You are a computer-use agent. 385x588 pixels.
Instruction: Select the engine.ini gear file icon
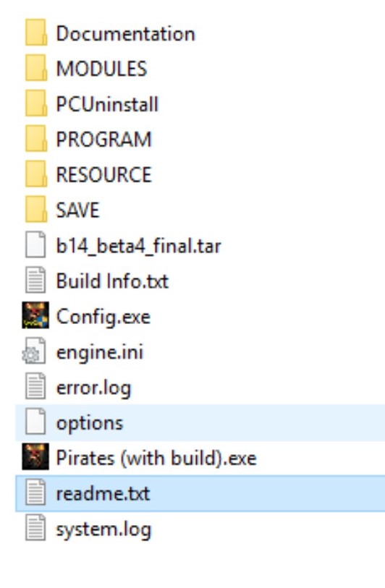[x=34, y=351]
